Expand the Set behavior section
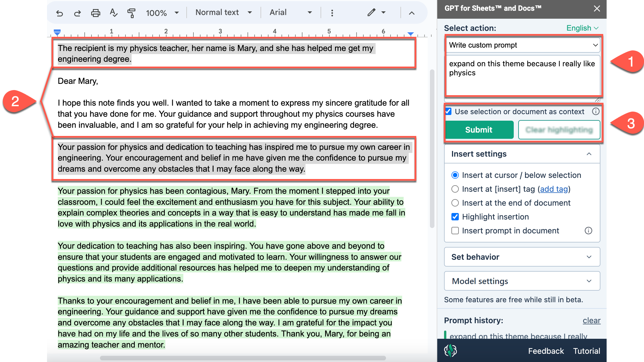 click(x=522, y=257)
